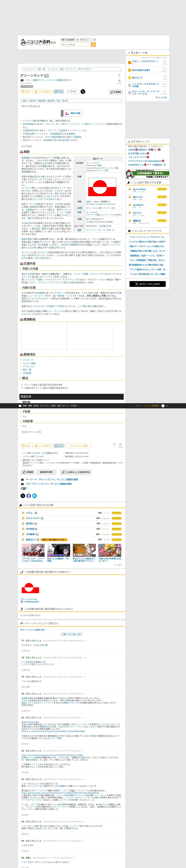
Task: Follow the ヨーロッパ breadcrumb link
Action: point(52,69)
